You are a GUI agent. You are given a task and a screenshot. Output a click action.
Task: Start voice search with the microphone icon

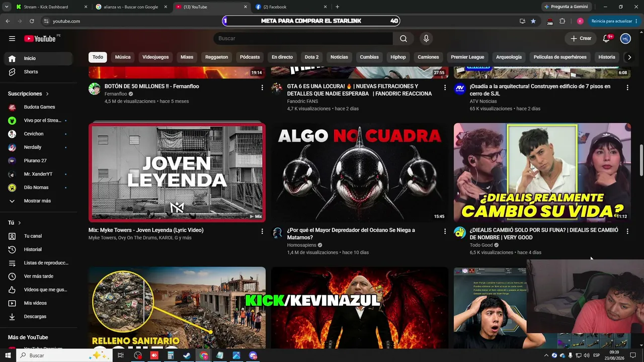(x=426, y=39)
